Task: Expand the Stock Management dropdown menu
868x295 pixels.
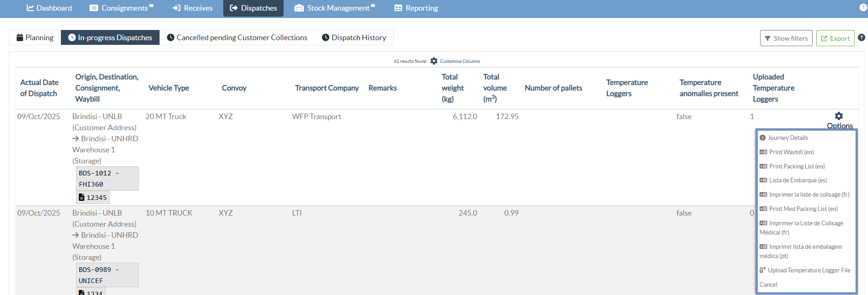Action: coord(335,8)
